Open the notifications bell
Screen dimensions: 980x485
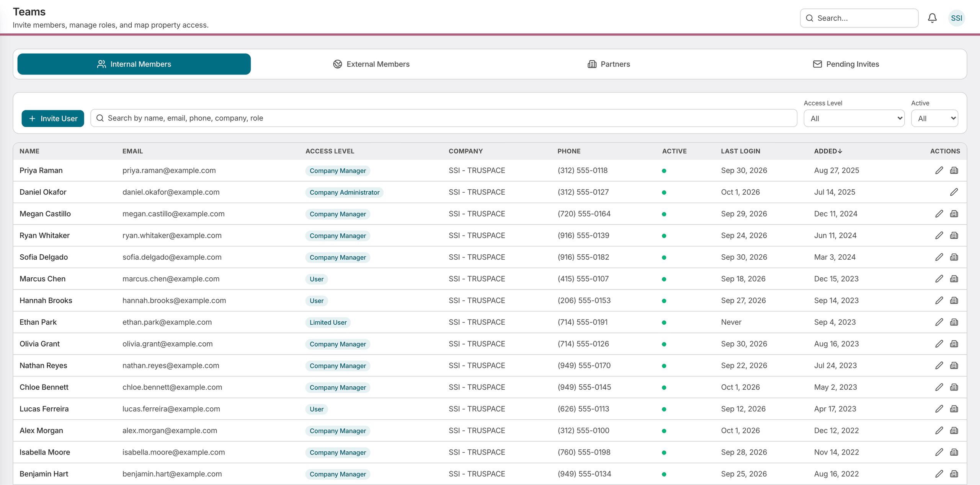pos(932,18)
